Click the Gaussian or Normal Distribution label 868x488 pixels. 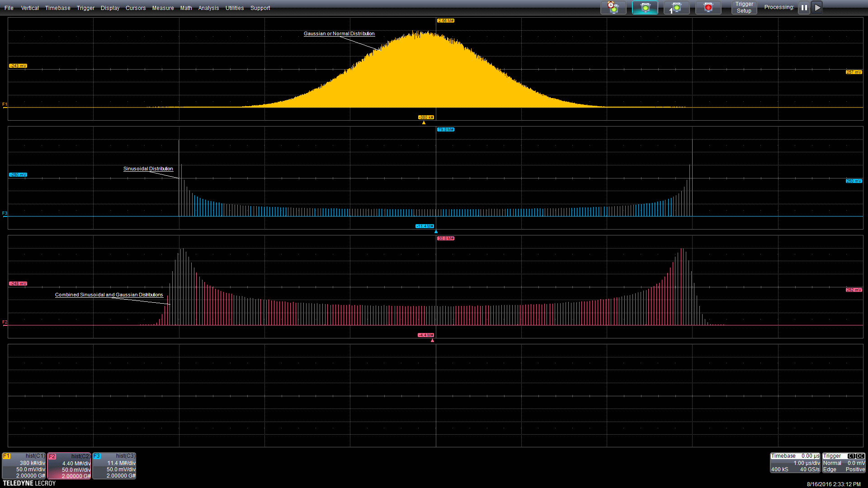339,34
